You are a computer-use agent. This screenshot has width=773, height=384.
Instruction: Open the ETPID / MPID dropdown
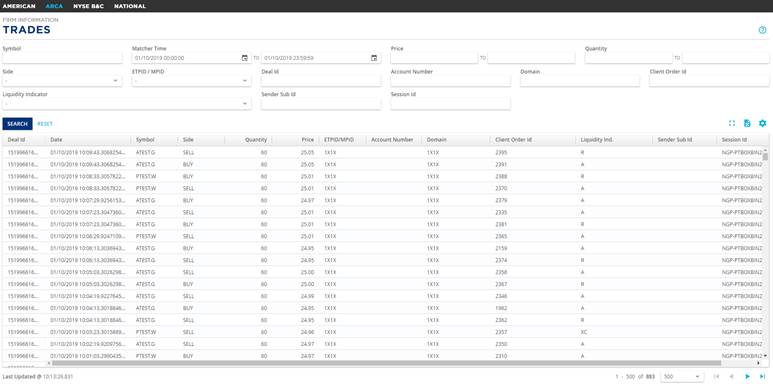coord(192,81)
